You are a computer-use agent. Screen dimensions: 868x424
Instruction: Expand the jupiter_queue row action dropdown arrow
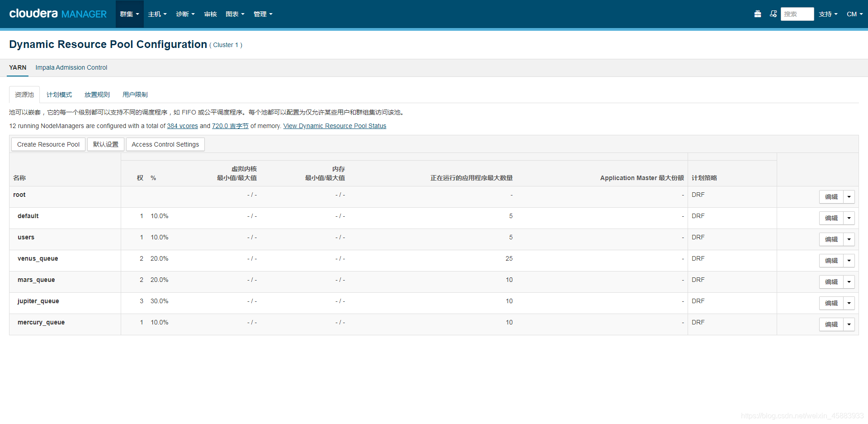pos(849,303)
